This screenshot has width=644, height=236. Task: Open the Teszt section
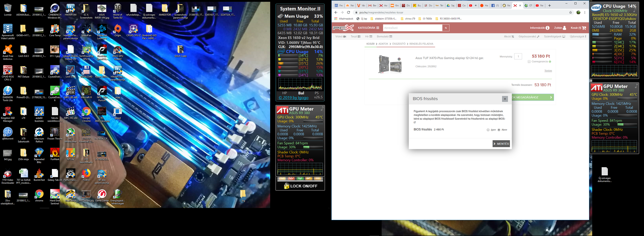(355, 37)
